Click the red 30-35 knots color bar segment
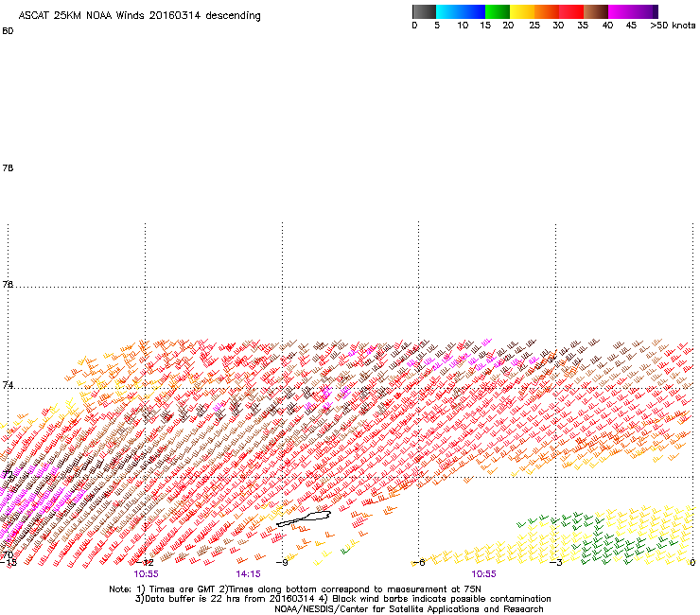Image resolution: width=700 pixels, height=615 pixels. 571,11
